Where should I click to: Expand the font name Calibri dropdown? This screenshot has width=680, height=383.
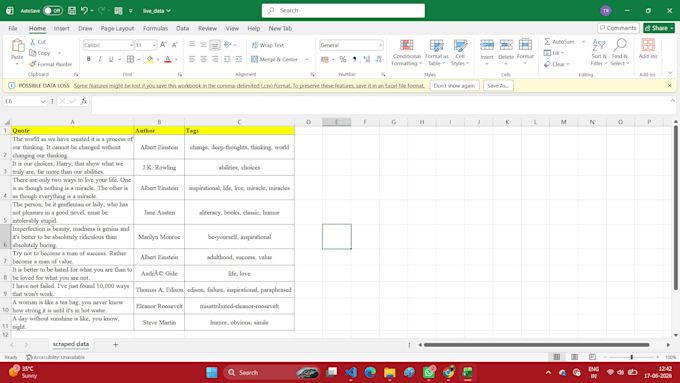(x=131, y=45)
